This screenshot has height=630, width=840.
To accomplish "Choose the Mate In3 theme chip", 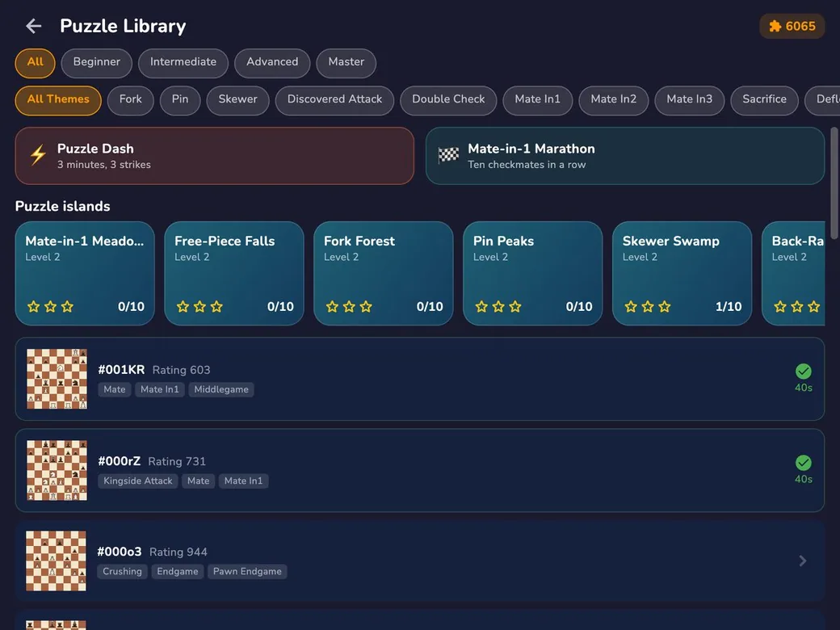I will [x=690, y=100].
